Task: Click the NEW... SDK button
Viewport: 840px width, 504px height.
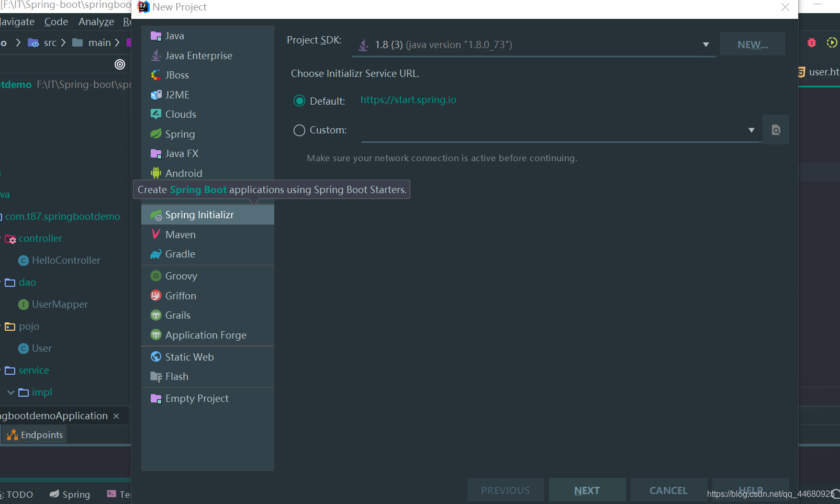Action: (753, 44)
